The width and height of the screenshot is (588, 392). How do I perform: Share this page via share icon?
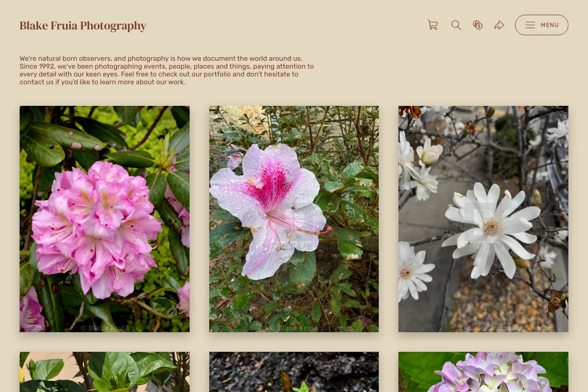point(499,25)
